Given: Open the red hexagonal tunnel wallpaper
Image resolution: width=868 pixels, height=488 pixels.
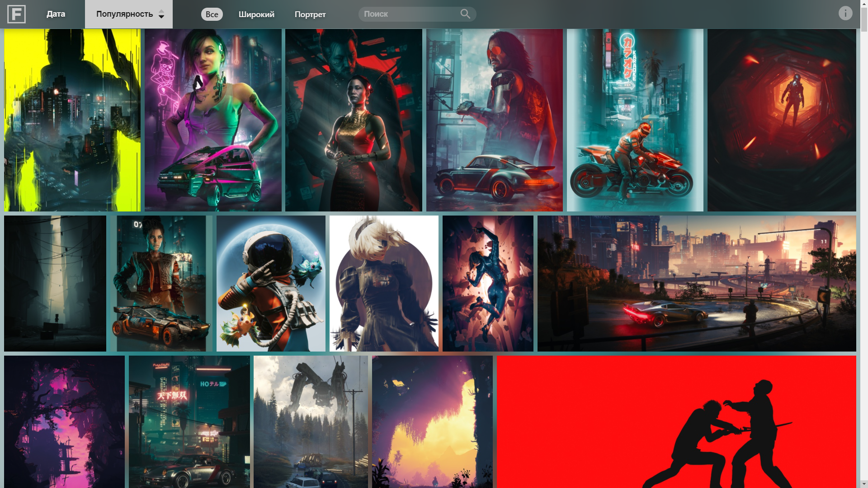Looking at the screenshot, I should click(782, 120).
